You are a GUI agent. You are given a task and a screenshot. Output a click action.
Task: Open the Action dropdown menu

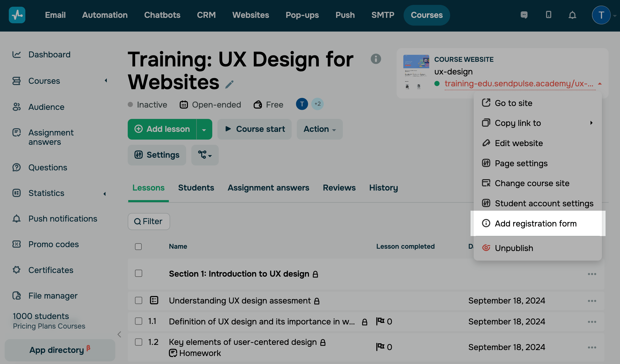tap(320, 129)
